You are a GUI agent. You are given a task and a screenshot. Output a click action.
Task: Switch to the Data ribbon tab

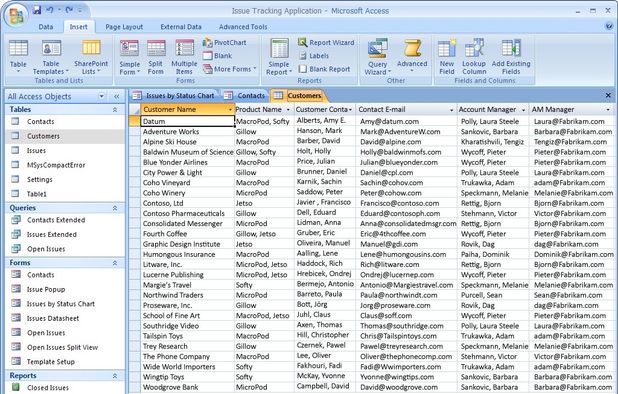click(x=46, y=27)
